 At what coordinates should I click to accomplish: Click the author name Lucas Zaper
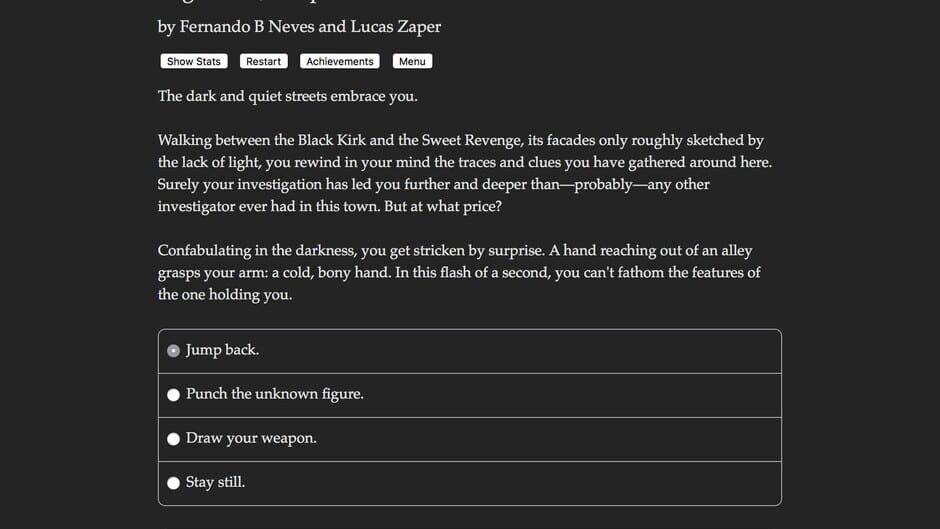395,27
